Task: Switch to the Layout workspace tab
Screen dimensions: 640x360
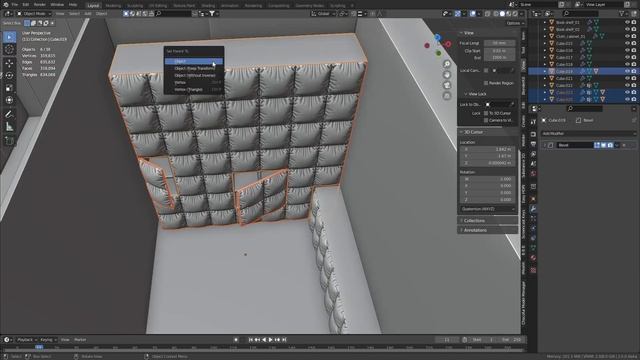Action: 93,6
